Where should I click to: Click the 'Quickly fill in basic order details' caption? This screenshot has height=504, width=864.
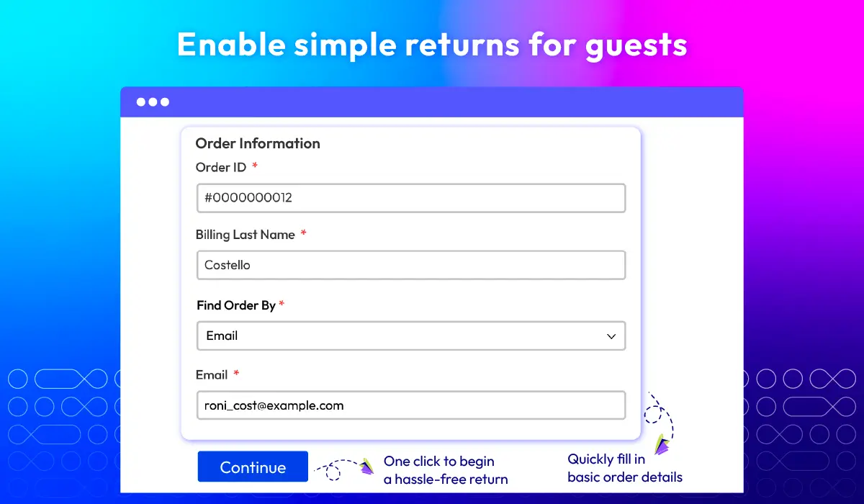pos(625,468)
